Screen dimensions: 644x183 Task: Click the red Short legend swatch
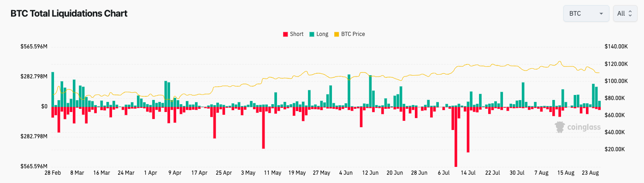pyautogui.click(x=285, y=34)
